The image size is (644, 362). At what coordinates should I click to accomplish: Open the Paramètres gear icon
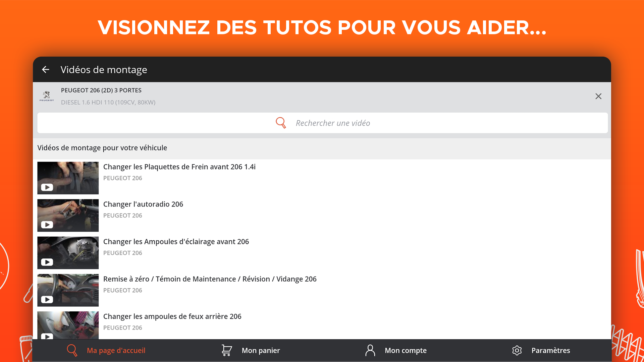[517, 350]
